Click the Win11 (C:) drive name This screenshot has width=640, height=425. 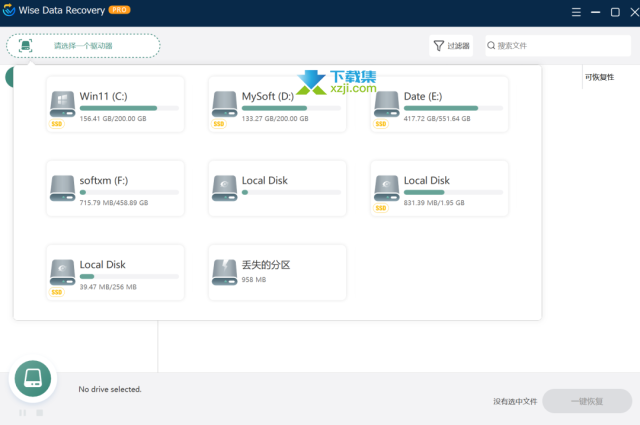[103, 96]
